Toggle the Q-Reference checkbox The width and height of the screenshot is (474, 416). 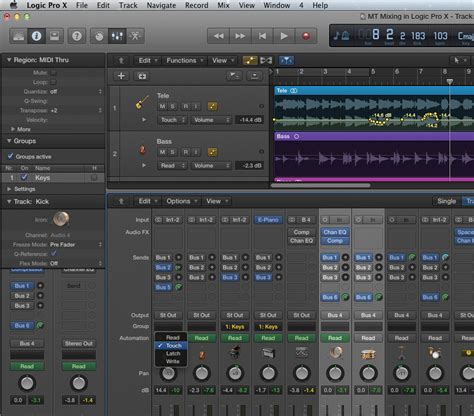point(53,254)
